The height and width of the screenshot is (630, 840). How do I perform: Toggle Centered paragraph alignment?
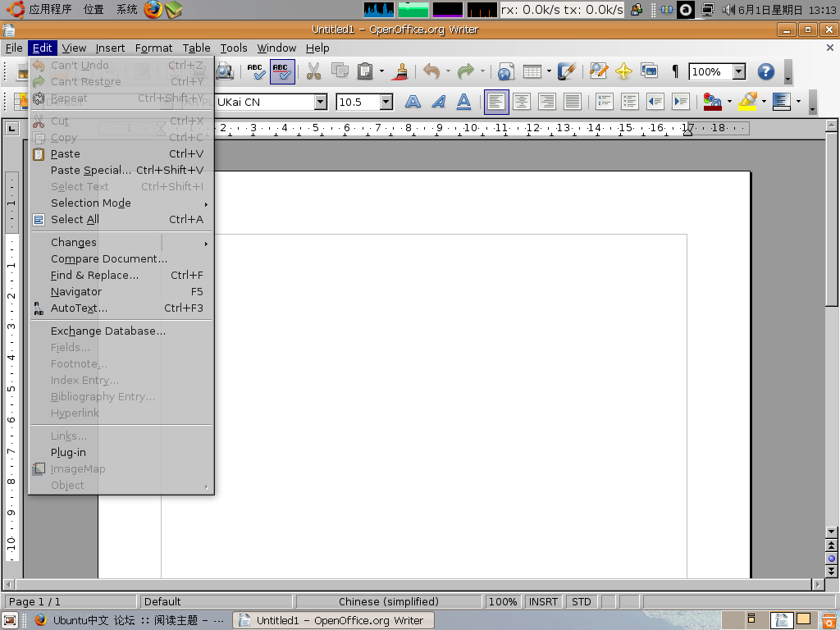pos(522,101)
